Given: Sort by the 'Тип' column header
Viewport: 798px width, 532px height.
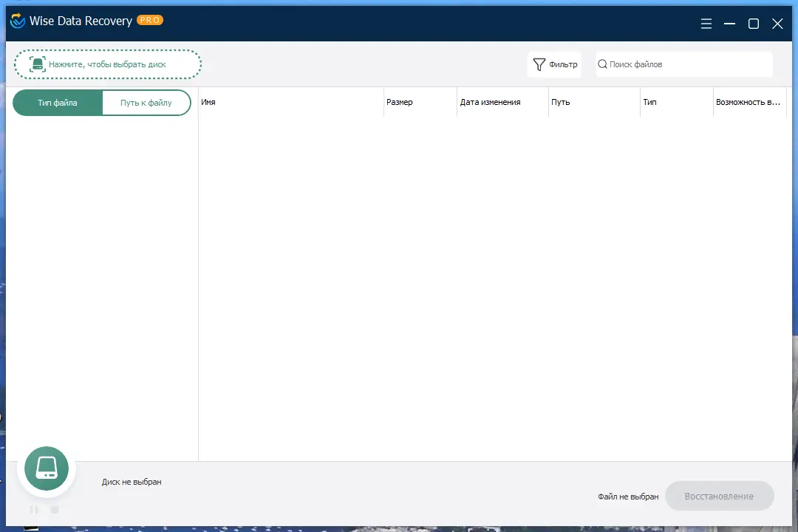Looking at the screenshot, I should tap(676, 102).
